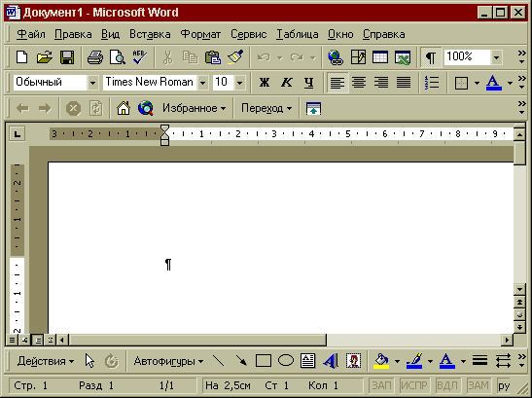The image size is (532, 398).
Task: Open the Сервис menu
Action: coord(248,34)
